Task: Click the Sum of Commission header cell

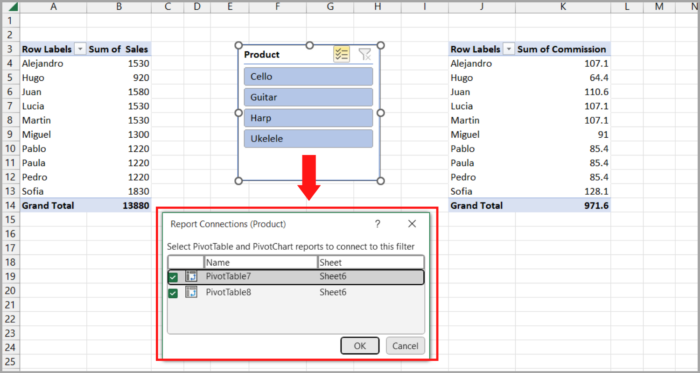Action: (x=563, y=49)
